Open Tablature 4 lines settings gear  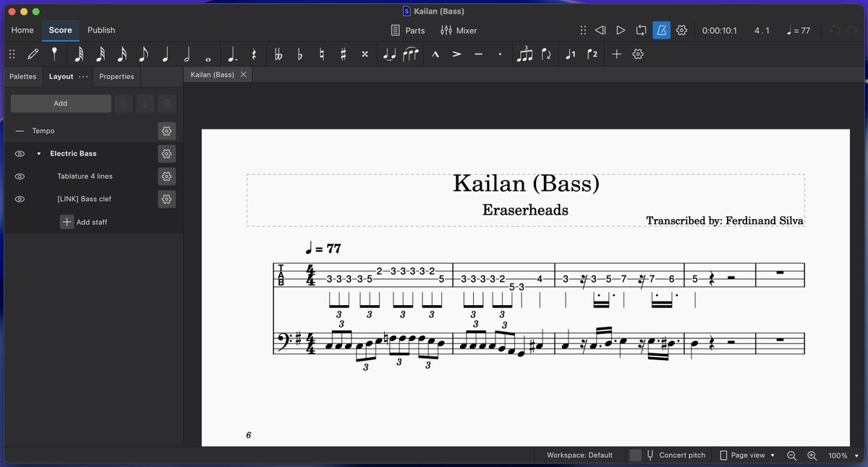click(166, 176)
